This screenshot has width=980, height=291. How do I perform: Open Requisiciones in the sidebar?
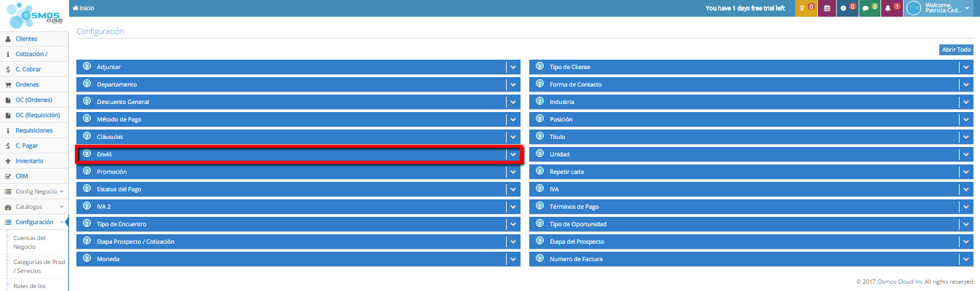34,130
